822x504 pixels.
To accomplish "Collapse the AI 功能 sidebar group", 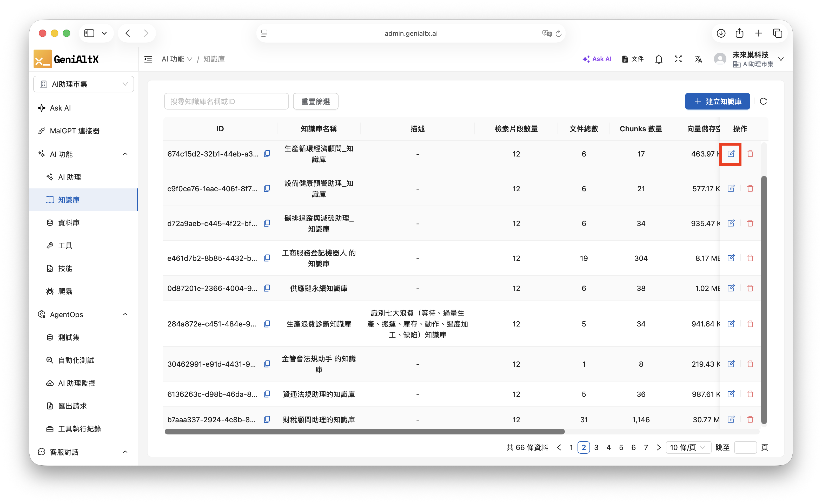I will point(125,154).
